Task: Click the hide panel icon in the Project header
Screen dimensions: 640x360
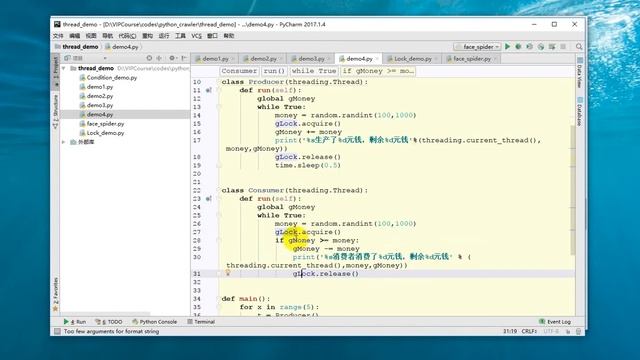Action: coord(184,58)
